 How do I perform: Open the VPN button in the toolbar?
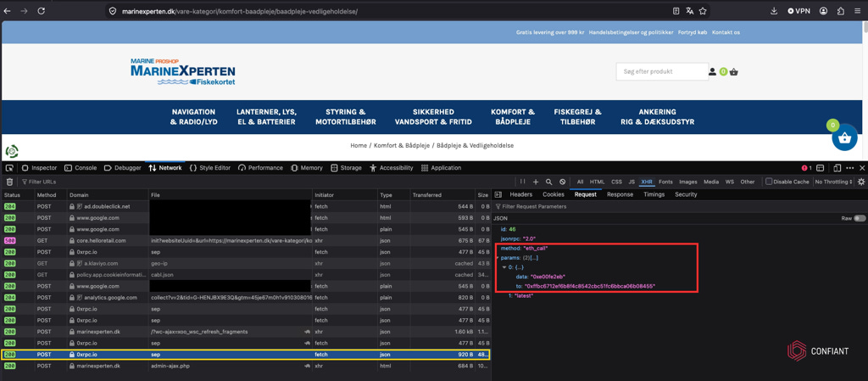pyautogui.click(x=798, y=10)
